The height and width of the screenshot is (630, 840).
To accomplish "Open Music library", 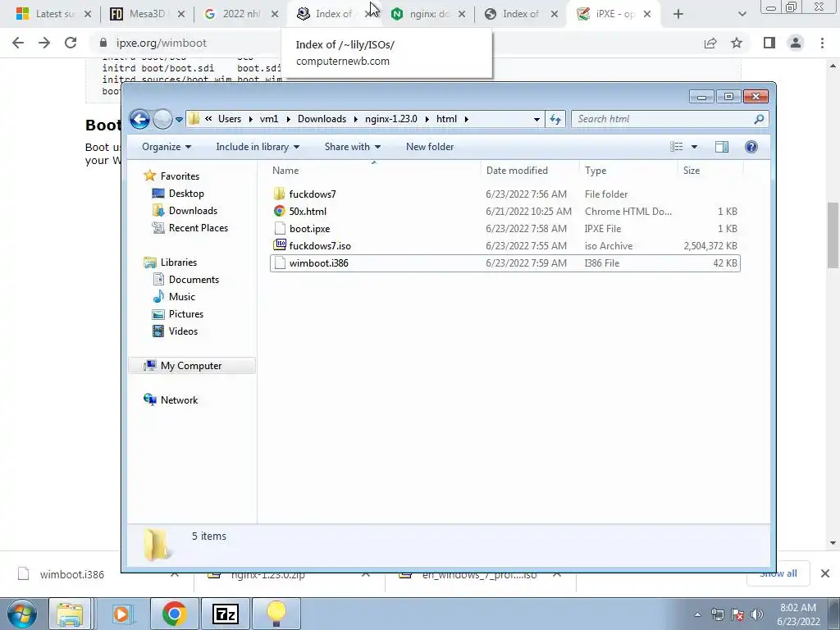I will 181,297.
